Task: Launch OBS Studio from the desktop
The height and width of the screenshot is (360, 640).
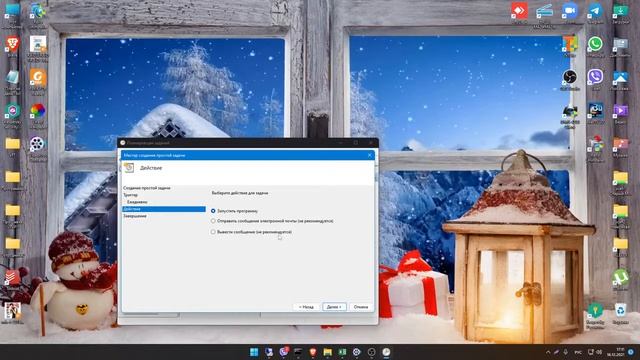Action: click(x=570, y=77)
